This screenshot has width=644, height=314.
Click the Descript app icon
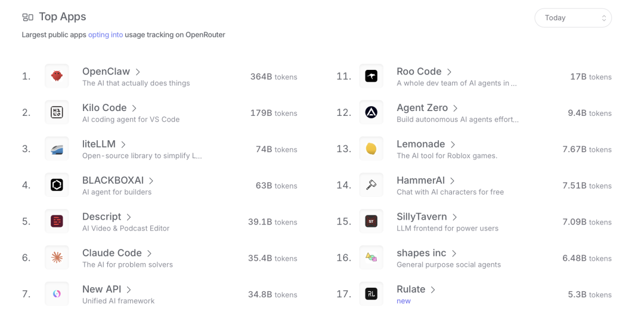57,221
